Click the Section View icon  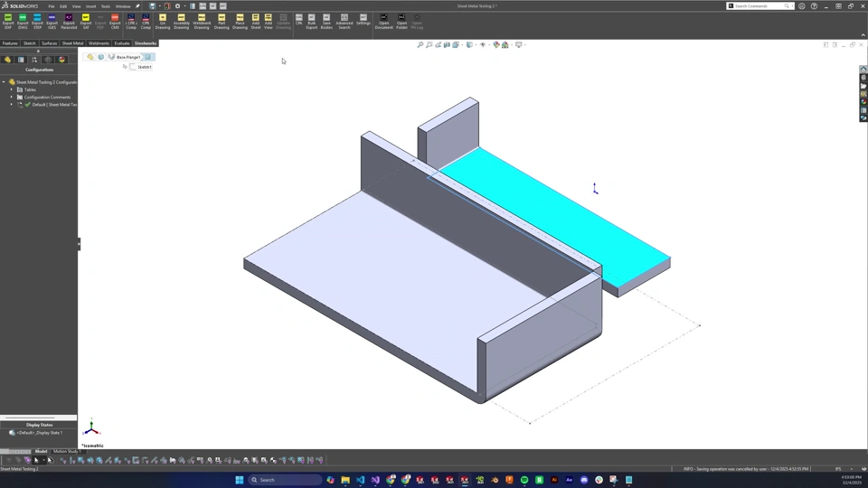click(x=447, y=45)
